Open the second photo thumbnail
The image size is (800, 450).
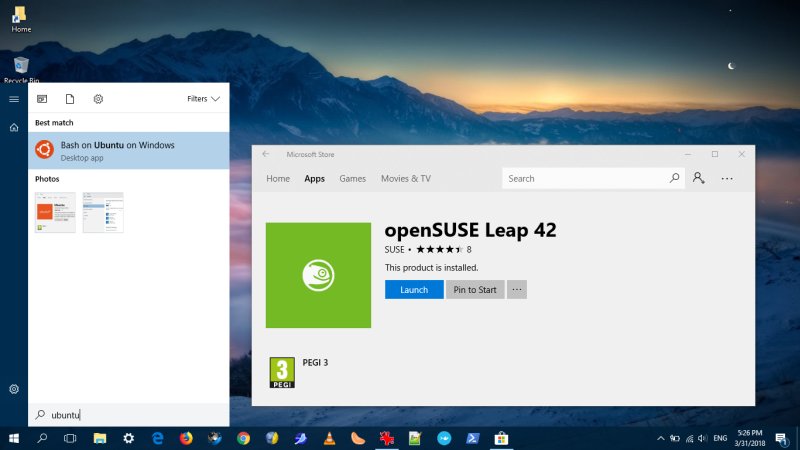tap(103, 212)
